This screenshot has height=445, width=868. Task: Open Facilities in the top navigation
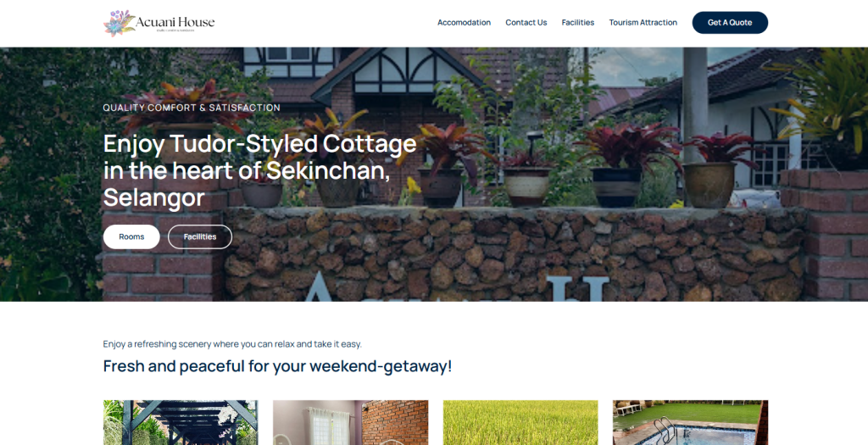pyautogui.click(x=578, y=23)
